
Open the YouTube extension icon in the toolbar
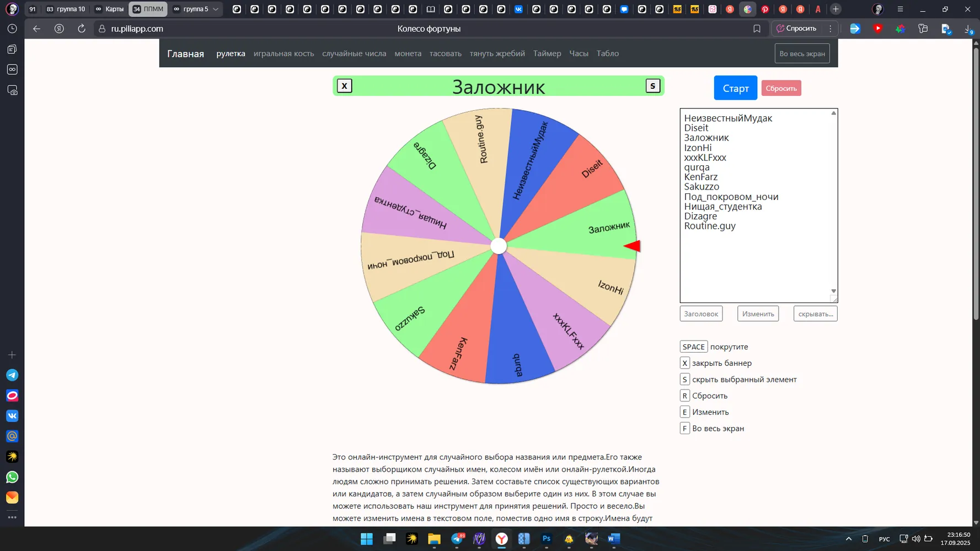(x=877, y=29)
